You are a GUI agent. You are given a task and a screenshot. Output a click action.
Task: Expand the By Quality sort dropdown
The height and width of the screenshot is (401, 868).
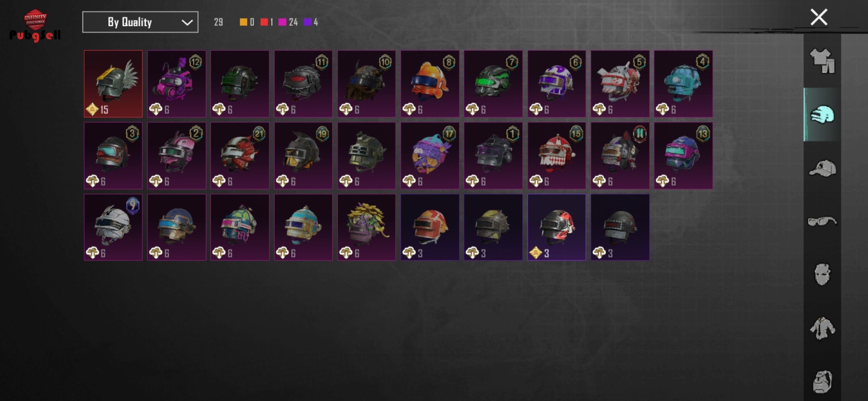click(140, 22)
